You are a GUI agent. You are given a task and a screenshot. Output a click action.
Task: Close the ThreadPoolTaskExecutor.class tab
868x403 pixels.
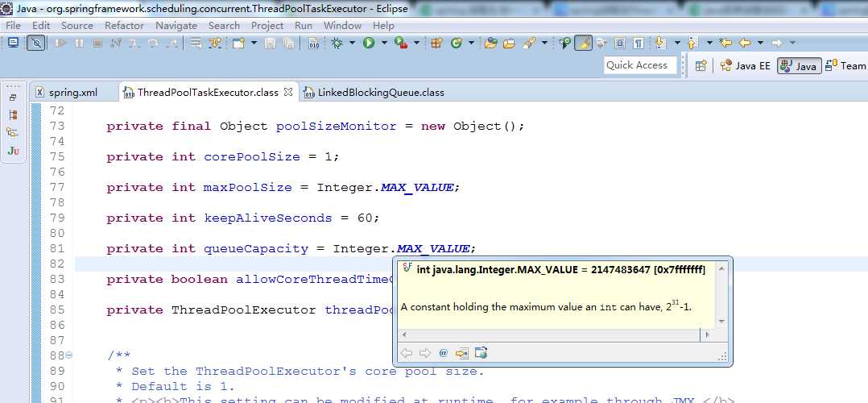(x=288, y=92)
